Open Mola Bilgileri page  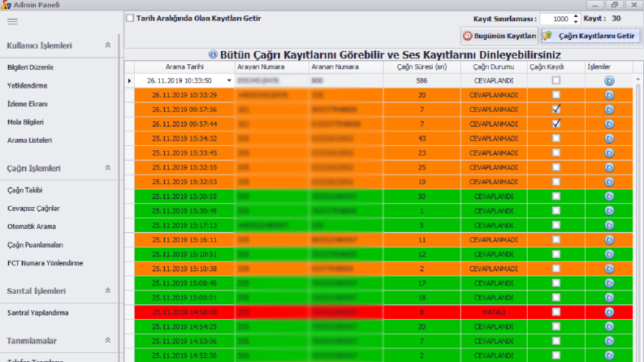25,123
